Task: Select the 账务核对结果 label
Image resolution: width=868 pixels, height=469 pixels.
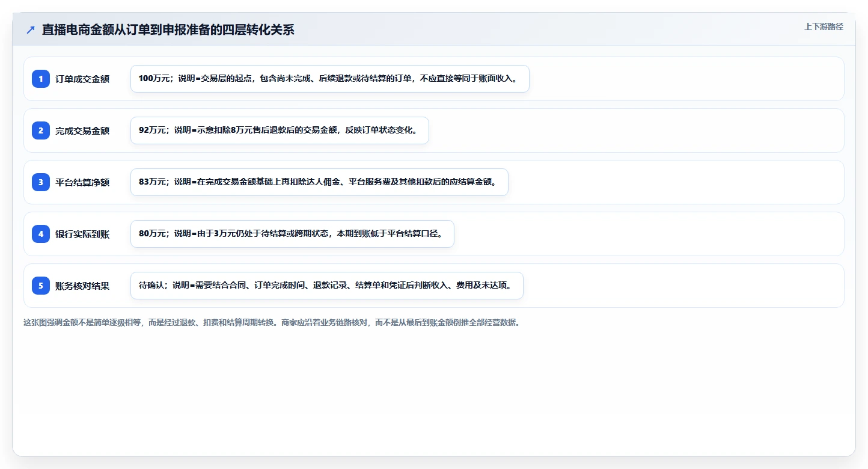Action: (82, 286)
